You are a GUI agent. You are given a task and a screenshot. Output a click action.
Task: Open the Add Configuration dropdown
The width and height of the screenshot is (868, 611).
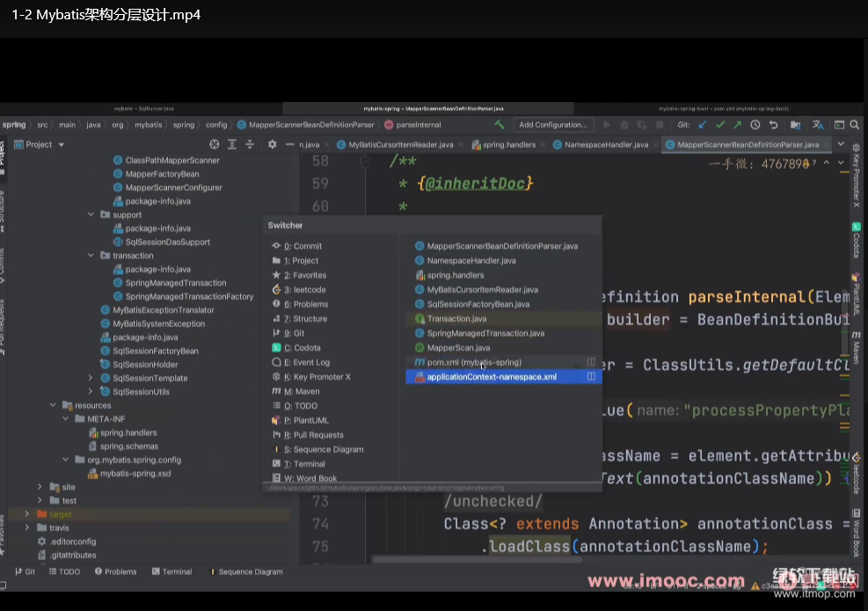553,125
